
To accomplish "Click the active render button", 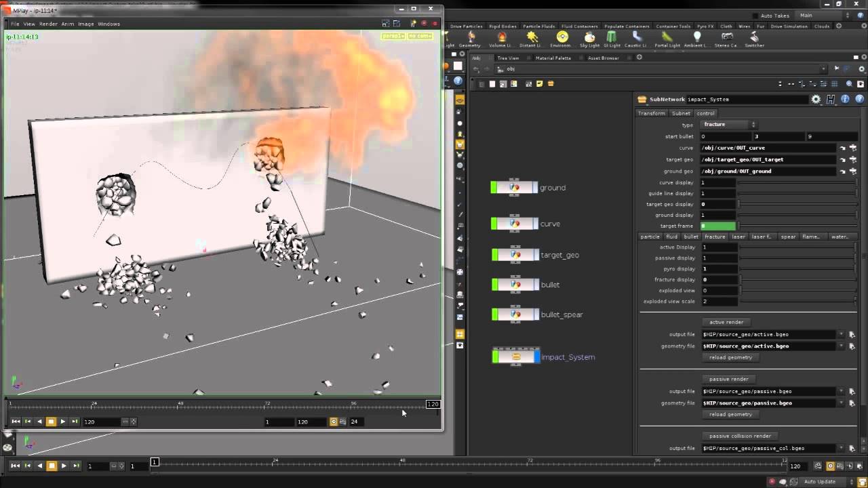I will [726, 322].
